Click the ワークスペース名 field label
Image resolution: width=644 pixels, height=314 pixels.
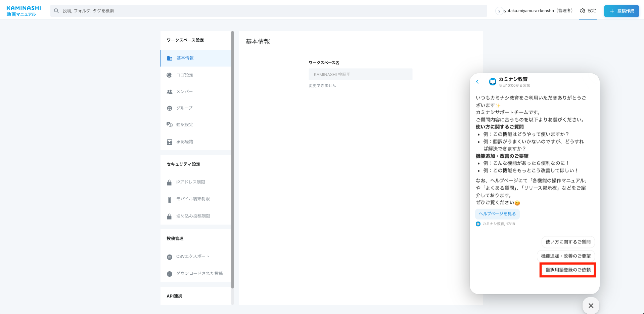(324, 63)
